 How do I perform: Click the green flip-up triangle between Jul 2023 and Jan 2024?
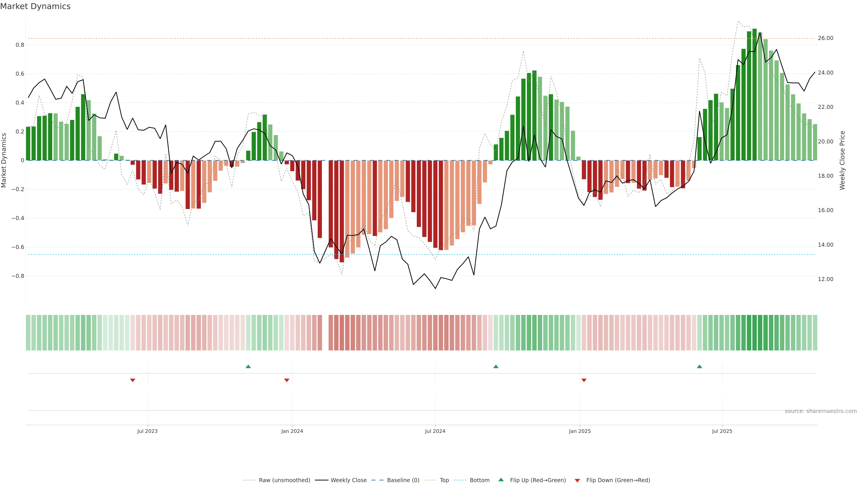click(x=248, y=366)
